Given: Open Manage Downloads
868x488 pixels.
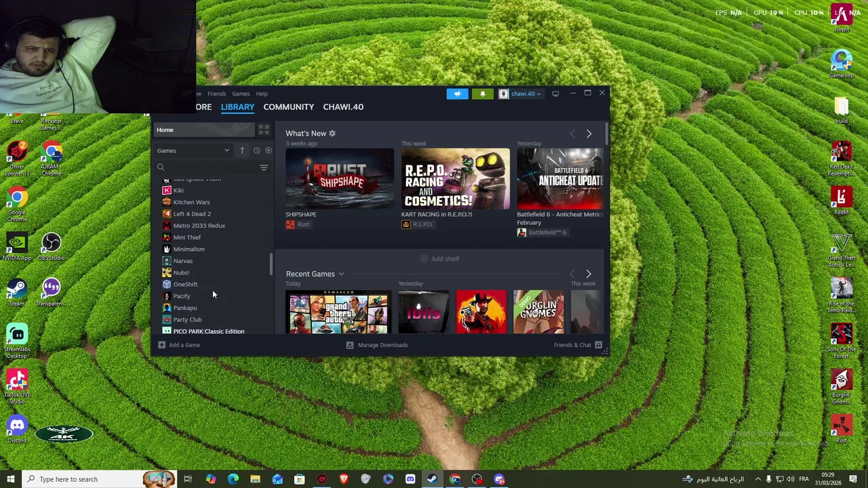Looking at the screenshot, I should (377, 345).
